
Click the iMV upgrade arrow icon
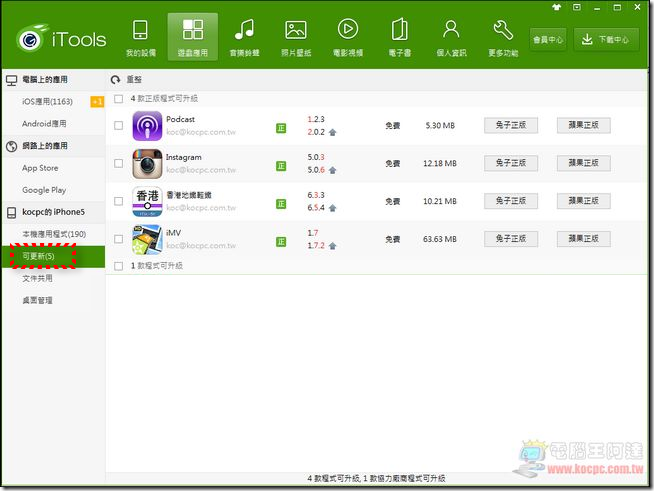point(332,246)
